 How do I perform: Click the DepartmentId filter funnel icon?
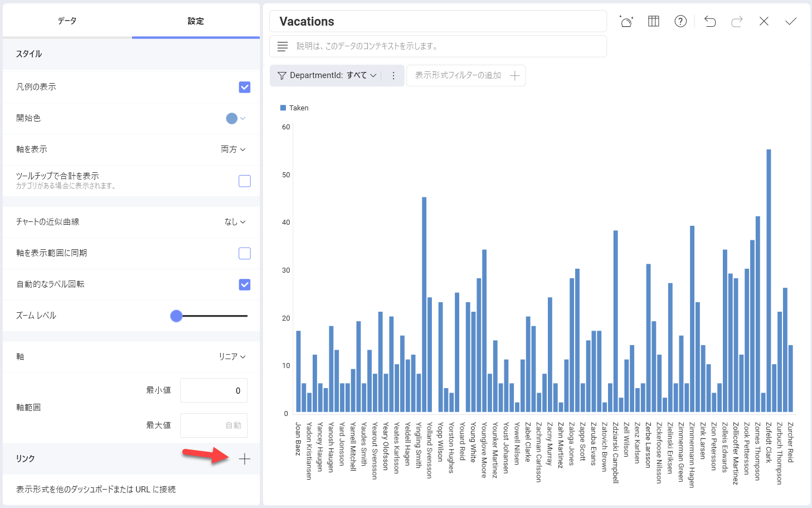pos(282,75)
